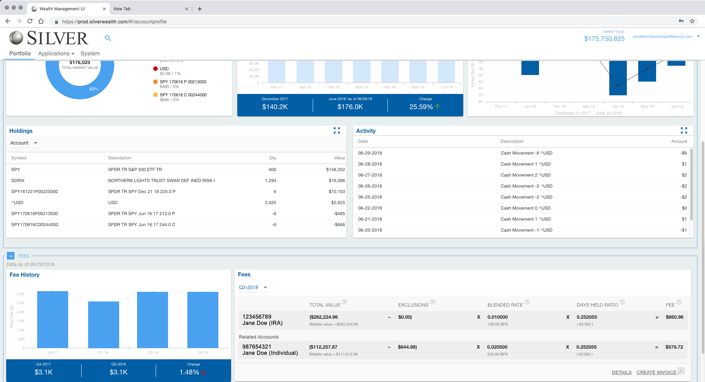Click the search magnifier icon near Silver logo
705x382 pixels.
coord(108,38)
